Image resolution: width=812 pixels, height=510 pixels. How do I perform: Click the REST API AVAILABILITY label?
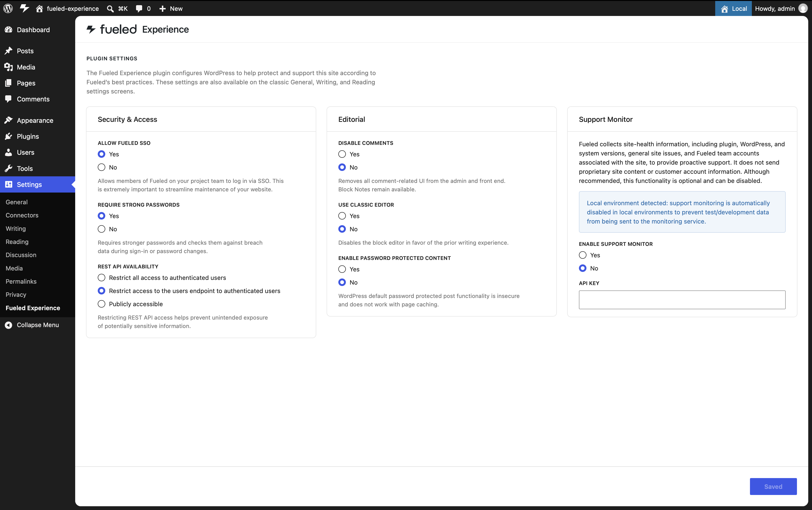pyautogui.click(x=128, y=266)
